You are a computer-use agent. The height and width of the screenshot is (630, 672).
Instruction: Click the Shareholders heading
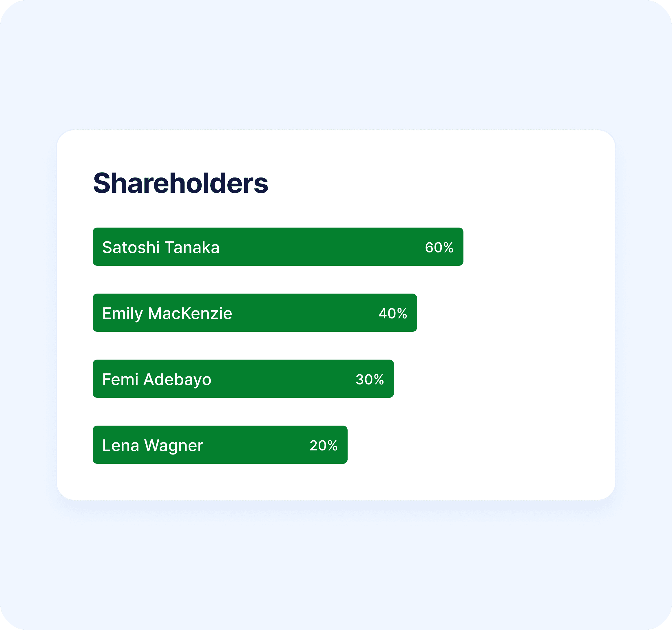click(180, 183)
